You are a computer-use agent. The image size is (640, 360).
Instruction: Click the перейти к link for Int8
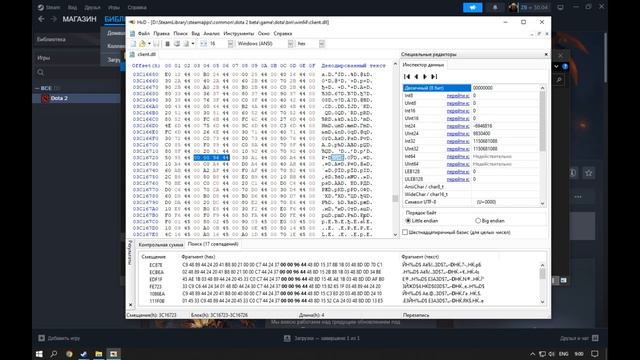click(x=458, y=96)
